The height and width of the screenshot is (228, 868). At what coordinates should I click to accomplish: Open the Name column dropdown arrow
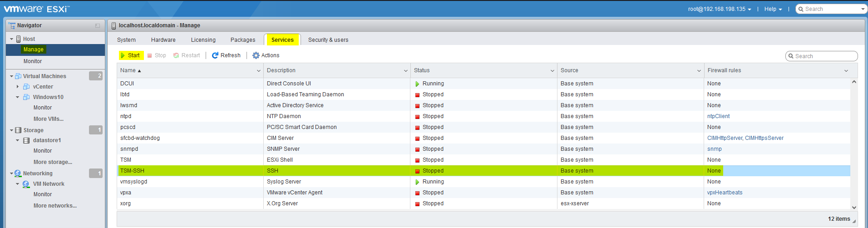(x=259, y=71)
